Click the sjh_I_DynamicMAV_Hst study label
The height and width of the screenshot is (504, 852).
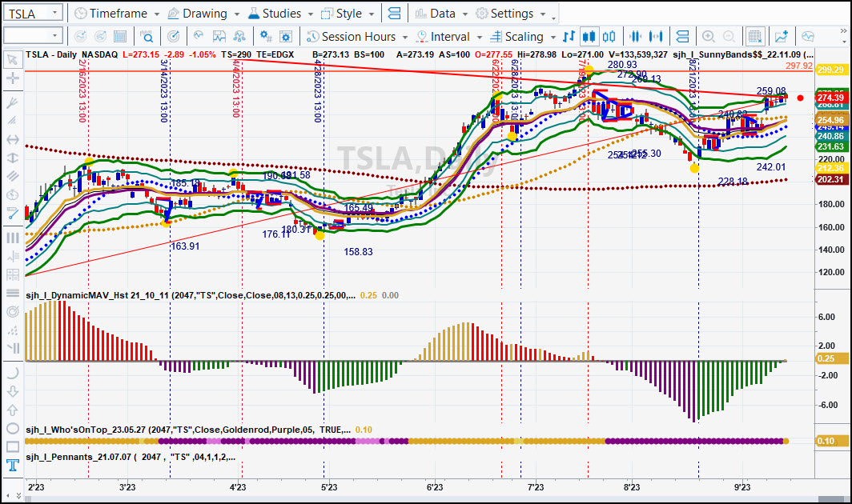pos(191,295)
